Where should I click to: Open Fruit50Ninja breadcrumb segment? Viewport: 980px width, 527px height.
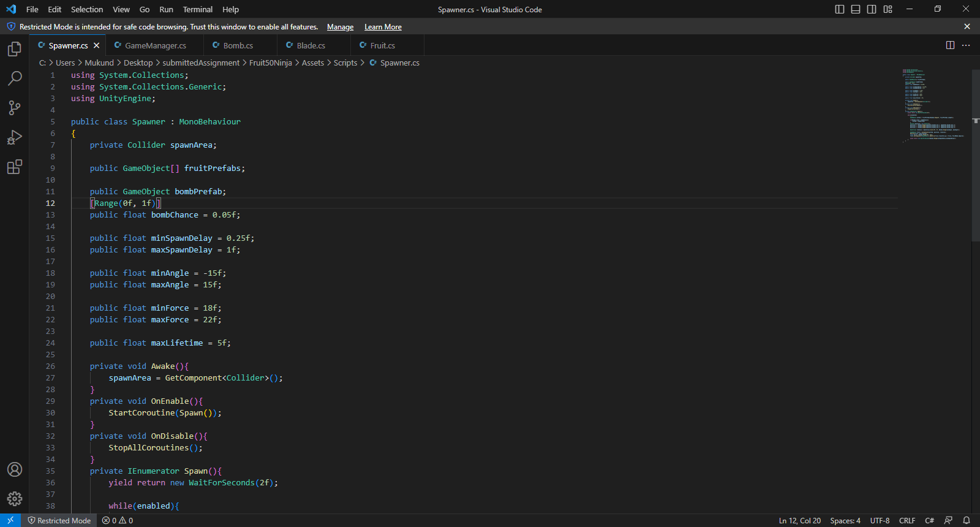[271, 63]
